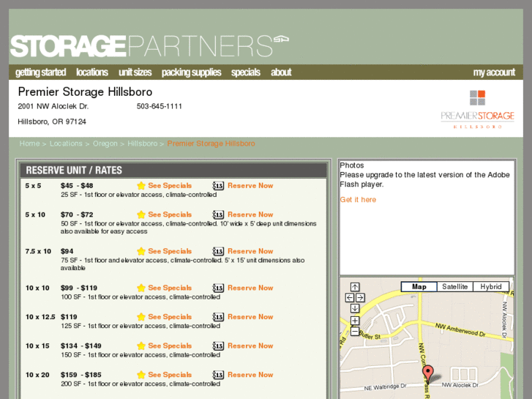Image resolution: width=532 pixels, height=399 pixels.
Task: Switch the map to Map view
Action: point(419,286)
